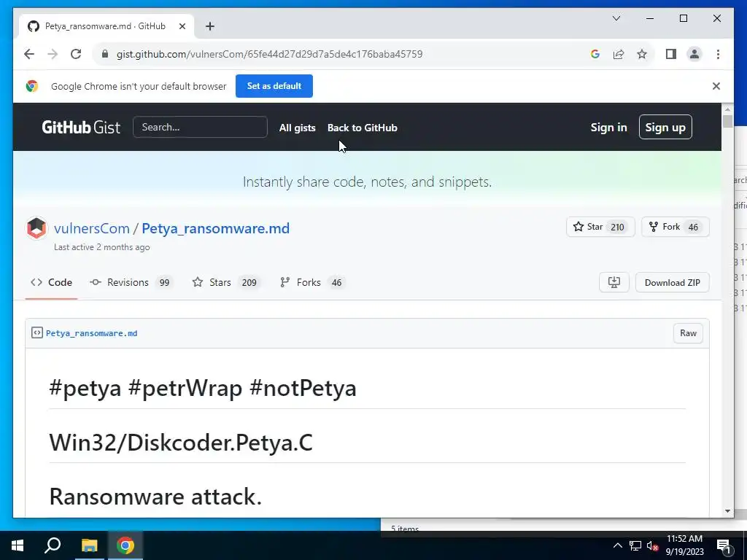Viewport: 747px width, 560px height.
Task: Click the GitHub Gist logo
Action: coord(81,127)
